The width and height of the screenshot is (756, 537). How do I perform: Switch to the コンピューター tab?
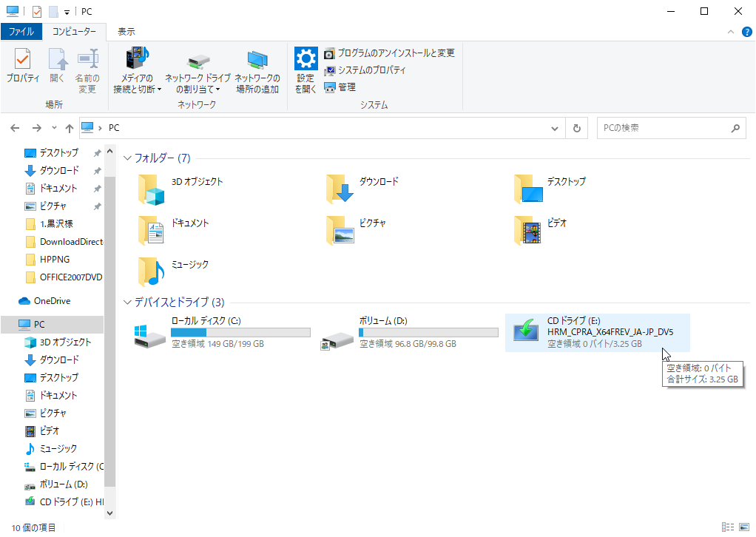[x=74, y=31]
